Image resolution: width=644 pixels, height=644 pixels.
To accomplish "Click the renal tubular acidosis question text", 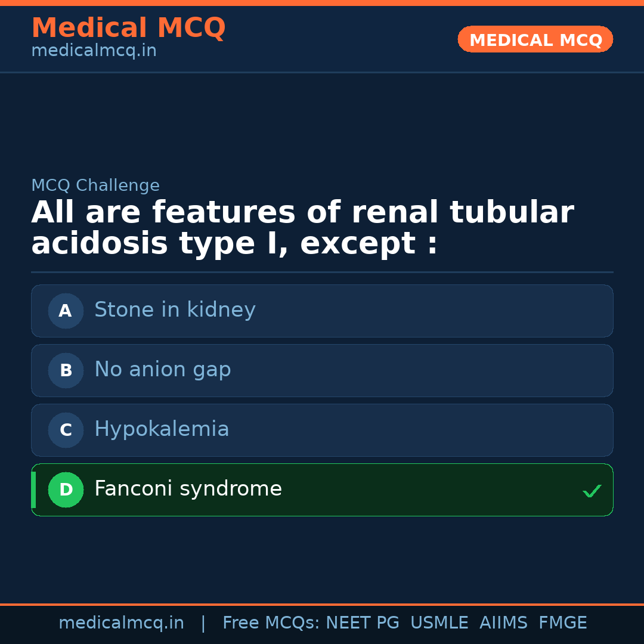I will point(302,228).
